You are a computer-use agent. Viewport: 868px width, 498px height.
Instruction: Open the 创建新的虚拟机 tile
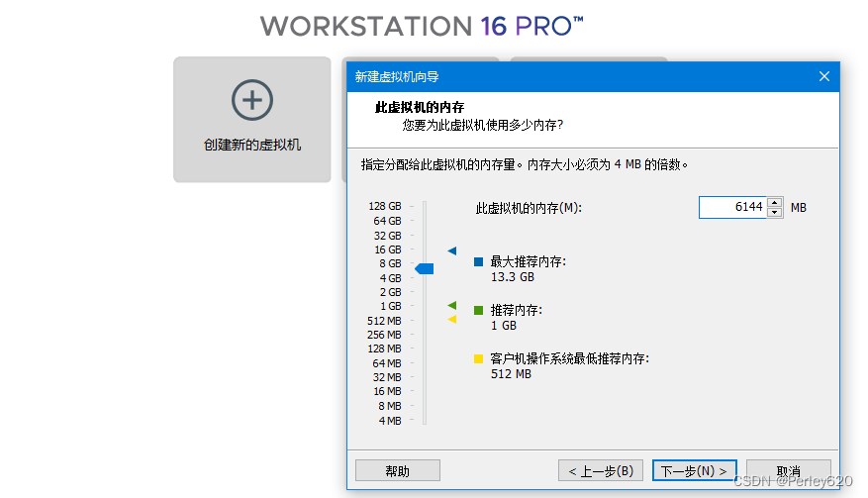click(x=251, y=120)
